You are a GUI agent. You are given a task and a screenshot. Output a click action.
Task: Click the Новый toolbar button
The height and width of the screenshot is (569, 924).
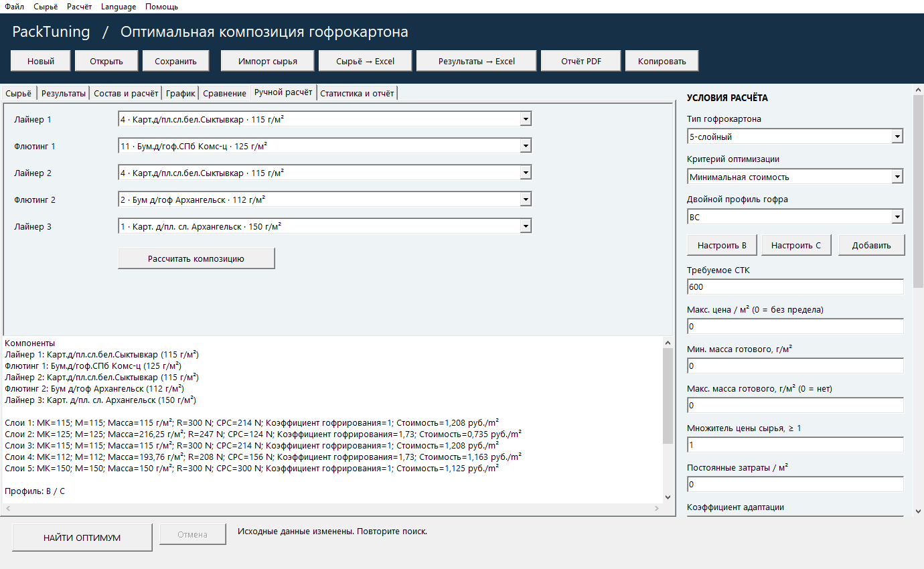point(41,61)
